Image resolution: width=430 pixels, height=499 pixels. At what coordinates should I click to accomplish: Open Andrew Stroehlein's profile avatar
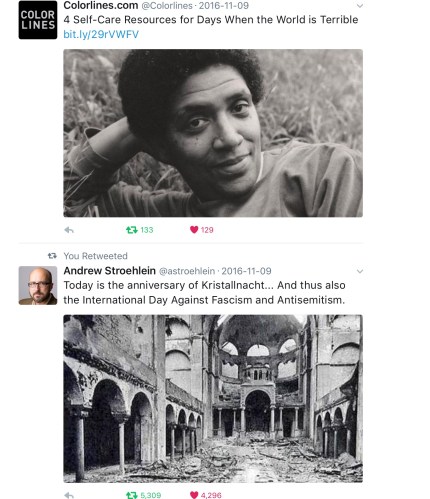tap(38, 285)
